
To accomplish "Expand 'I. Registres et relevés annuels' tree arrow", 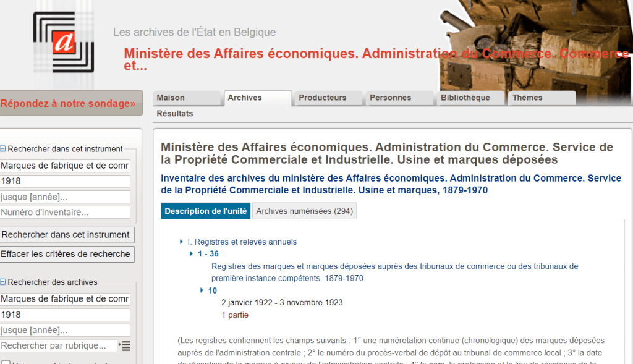I will (181, 242).
